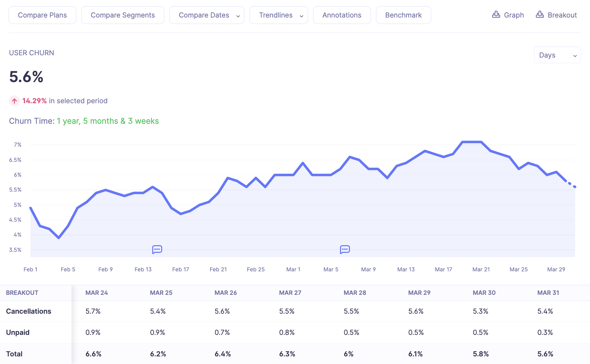
Task: Click the dotted endpoint of the churn line
Action: pos(575,187)
